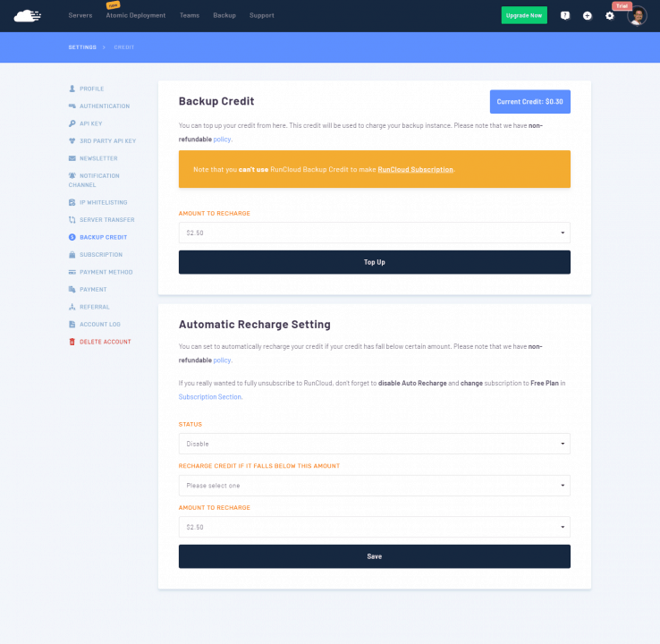Click the envelope icon beside Newsletter
This screenshot has height=644, width=660.
(x=72, y=158)
